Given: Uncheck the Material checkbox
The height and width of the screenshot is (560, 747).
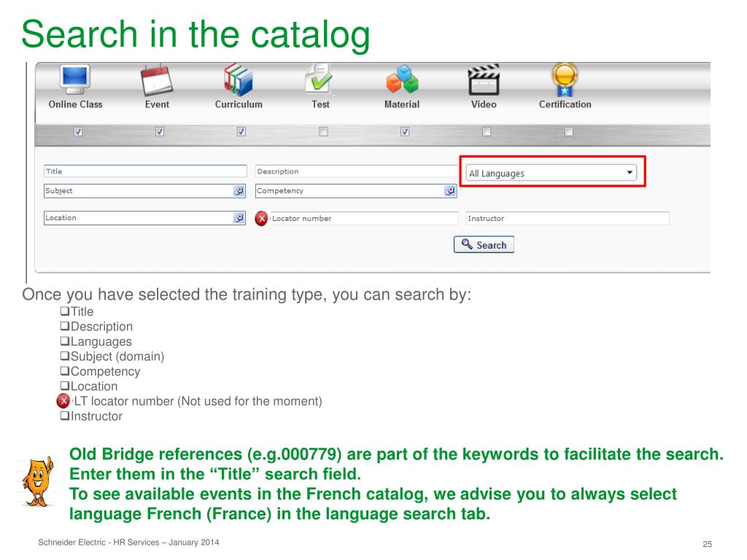Looking at the screenshot, I should click(x=404, y=131).
